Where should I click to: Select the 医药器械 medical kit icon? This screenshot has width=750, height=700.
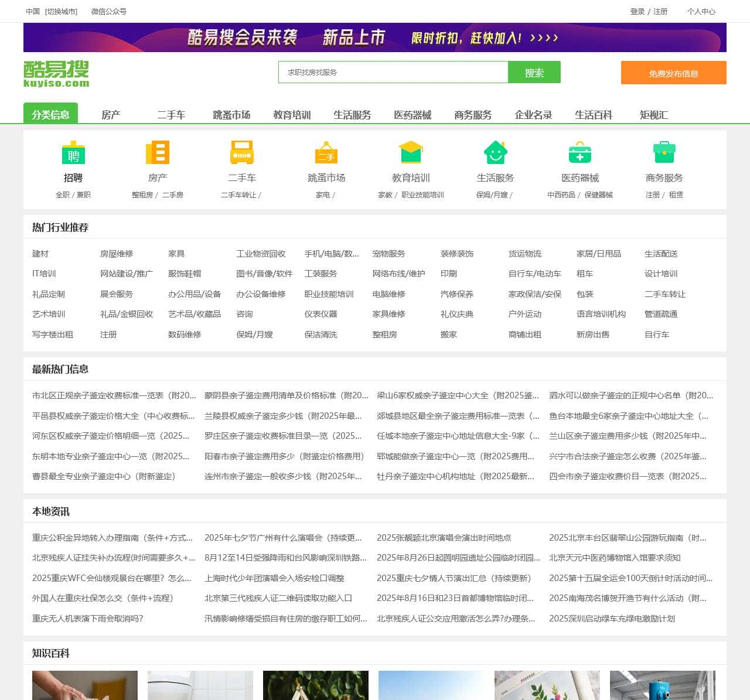point(579,153)
